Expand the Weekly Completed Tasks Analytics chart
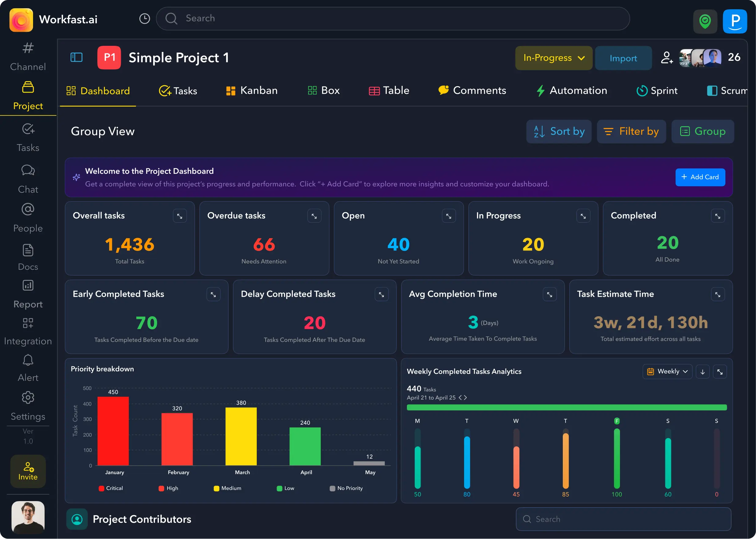This screenshot has height=539, width=756. point(720,372)
